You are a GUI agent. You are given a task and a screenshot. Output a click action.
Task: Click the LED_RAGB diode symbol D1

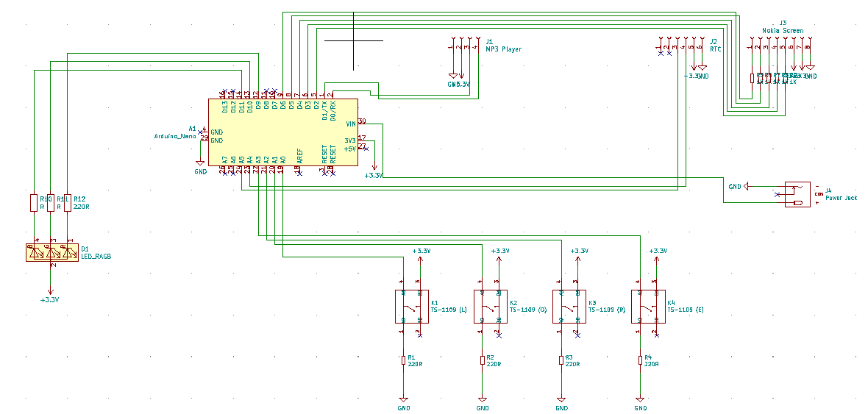point(51,254)
